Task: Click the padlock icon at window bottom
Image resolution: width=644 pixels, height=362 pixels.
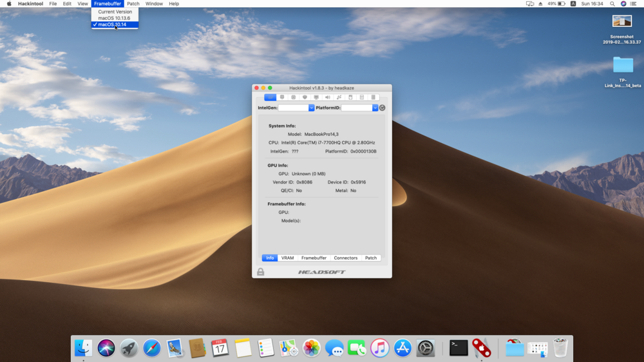Action: tap(261, 272)
